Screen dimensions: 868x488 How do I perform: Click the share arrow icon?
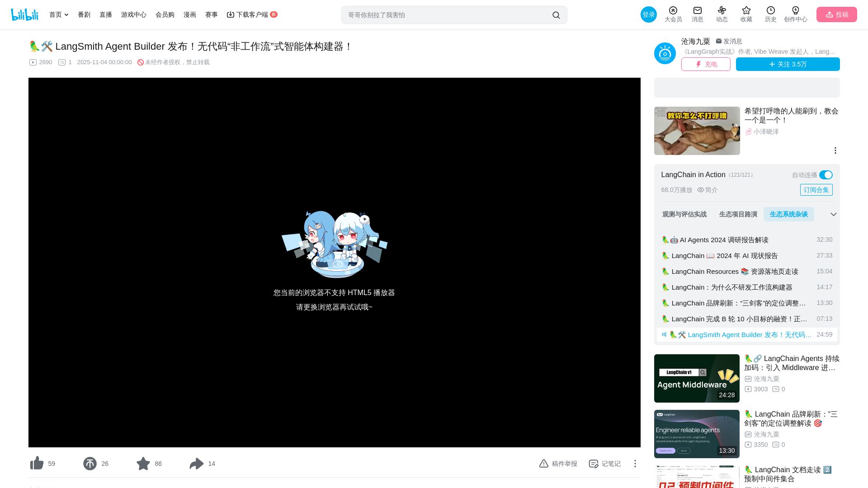tap(197, 464)
